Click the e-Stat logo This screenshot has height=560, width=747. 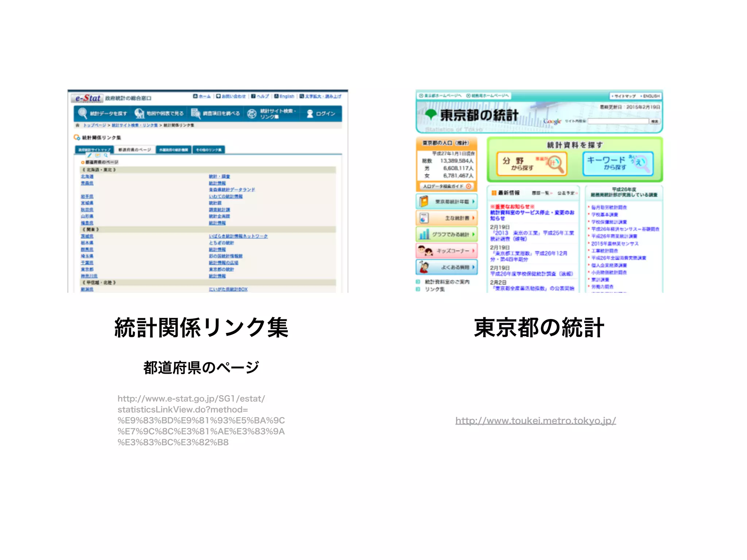tap(88, 98)
